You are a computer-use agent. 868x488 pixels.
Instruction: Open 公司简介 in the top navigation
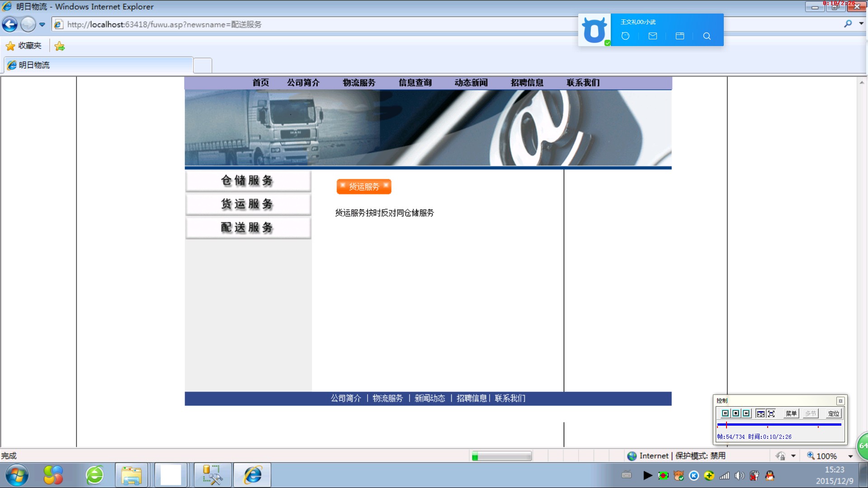coord(303,83)
